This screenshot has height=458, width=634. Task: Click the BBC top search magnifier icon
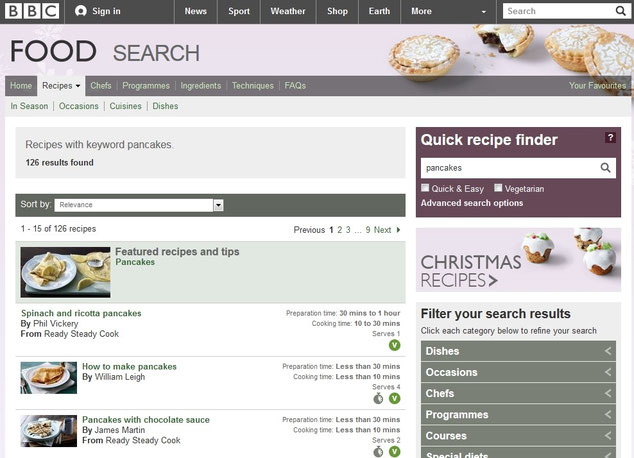[620, 11]
